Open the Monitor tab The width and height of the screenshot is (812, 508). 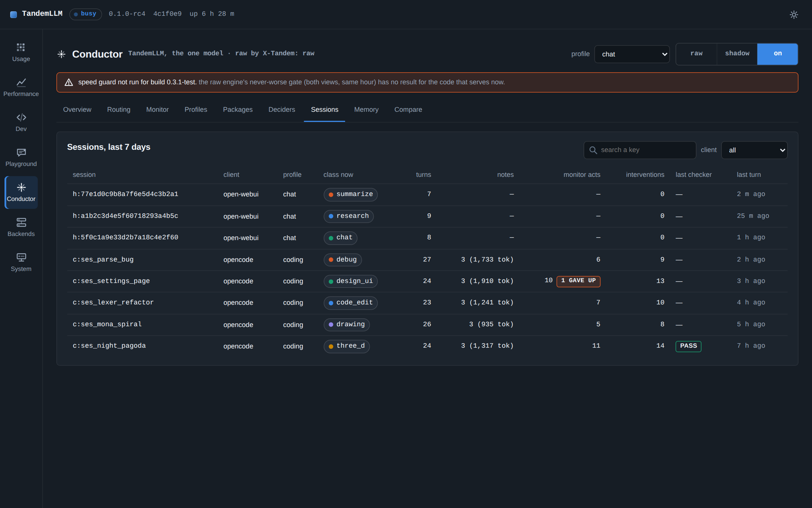click(158, 110)
